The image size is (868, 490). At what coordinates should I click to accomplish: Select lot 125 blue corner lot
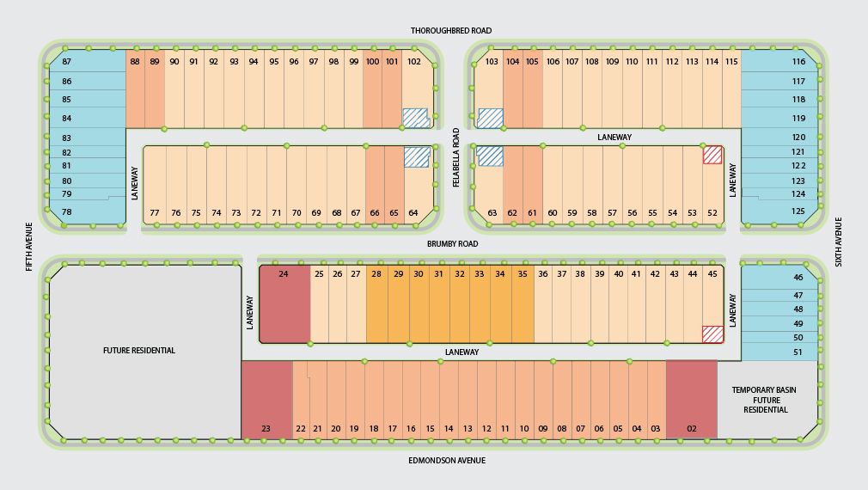779,211
